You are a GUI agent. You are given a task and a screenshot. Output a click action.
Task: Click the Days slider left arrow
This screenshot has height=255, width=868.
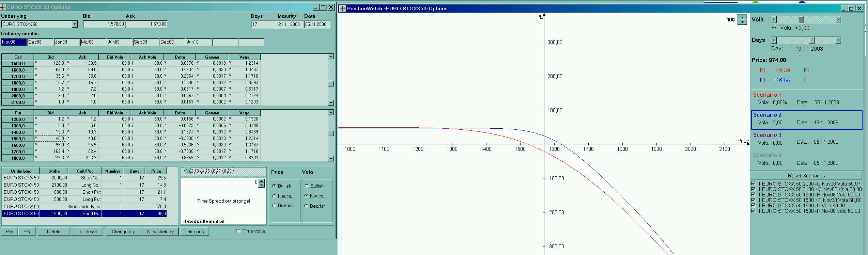(x=774, y=40)
